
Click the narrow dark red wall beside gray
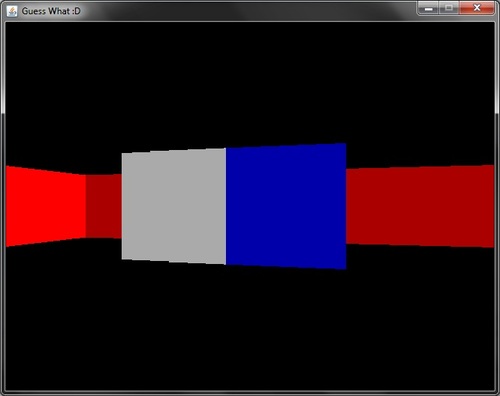[104, 206]
